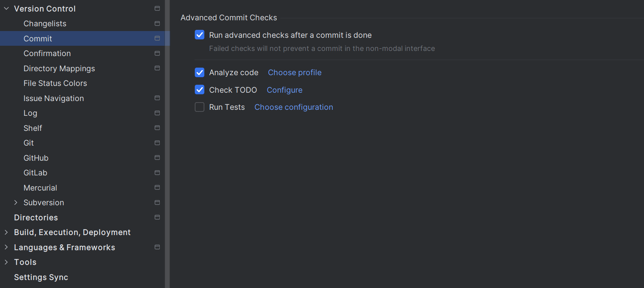Expand Build, Execution, Deployment section

tap(6, 232)
